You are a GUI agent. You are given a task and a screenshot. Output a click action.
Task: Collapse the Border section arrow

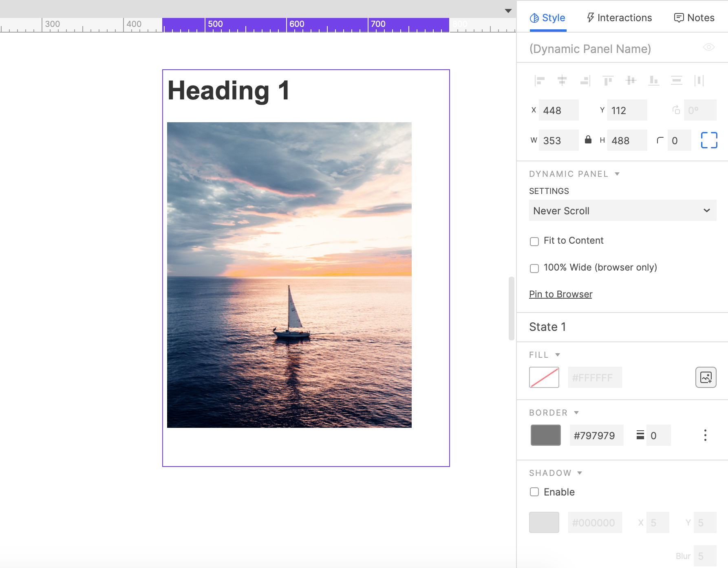click(x=576, y=413)
